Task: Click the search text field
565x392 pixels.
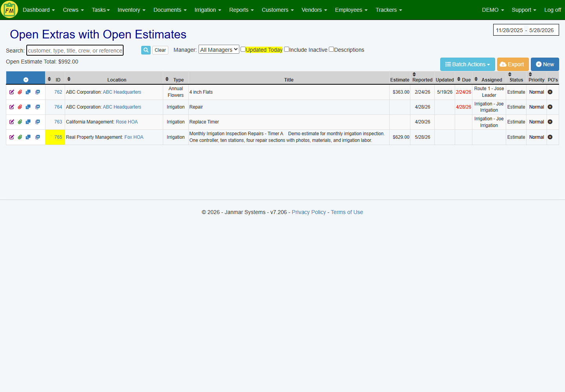Action: 75,50
